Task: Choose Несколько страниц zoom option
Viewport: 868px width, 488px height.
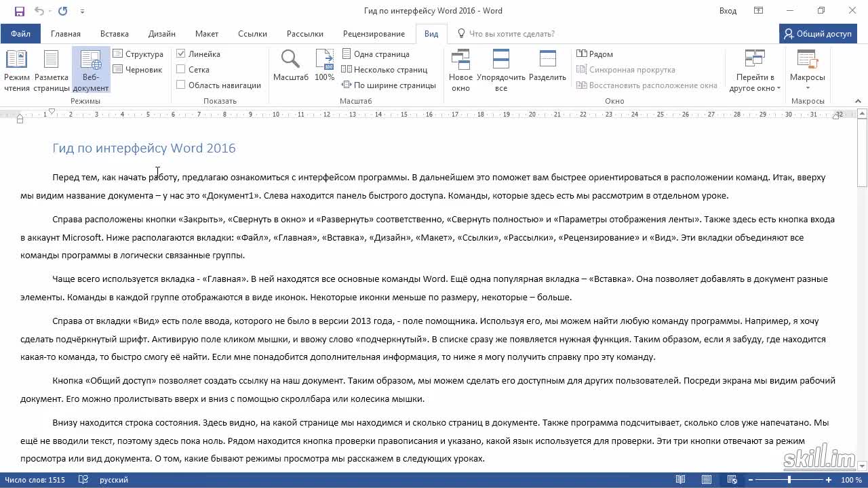Action: click(384, 69)
